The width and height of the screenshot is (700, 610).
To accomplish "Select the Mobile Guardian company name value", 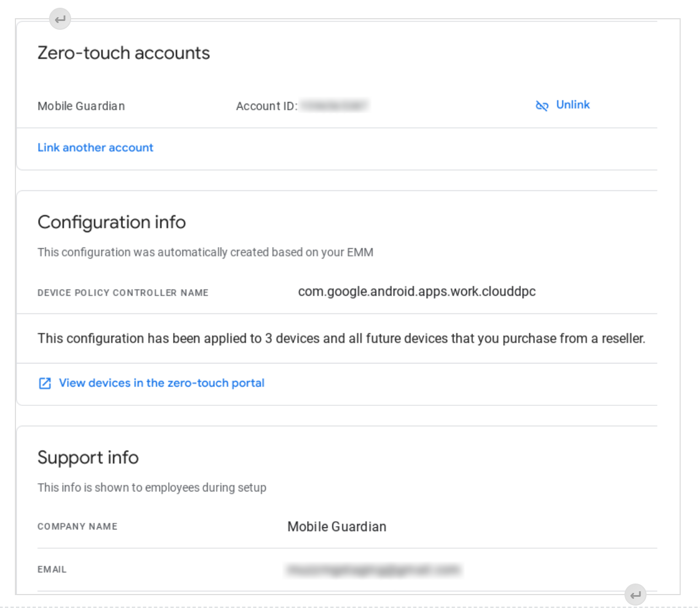I will coord(337,527).
